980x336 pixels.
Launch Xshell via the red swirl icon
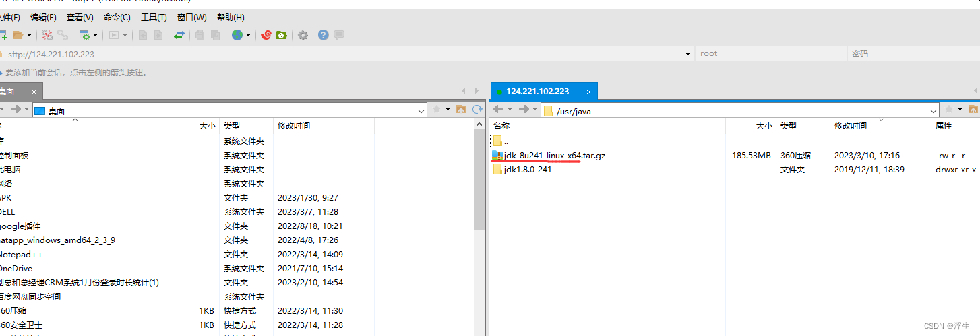[x=266, y=35]
